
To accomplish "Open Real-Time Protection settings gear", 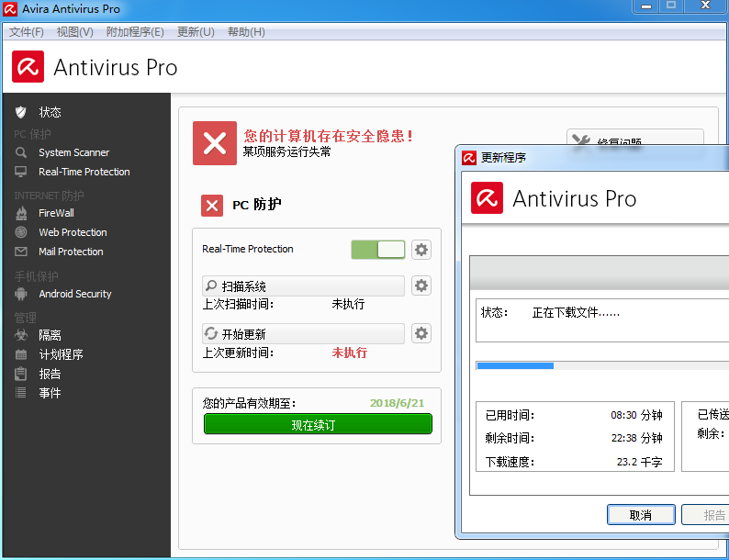I will (x=421, y=250).
